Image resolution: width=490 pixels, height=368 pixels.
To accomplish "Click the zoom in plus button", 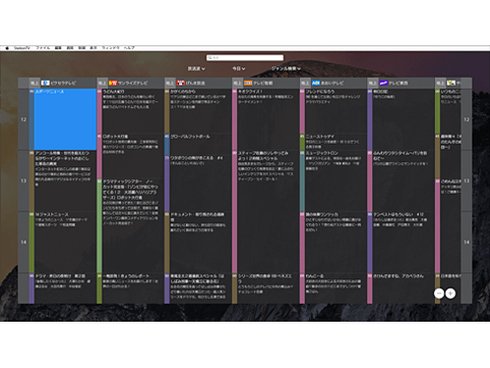I will pos(451,294).
